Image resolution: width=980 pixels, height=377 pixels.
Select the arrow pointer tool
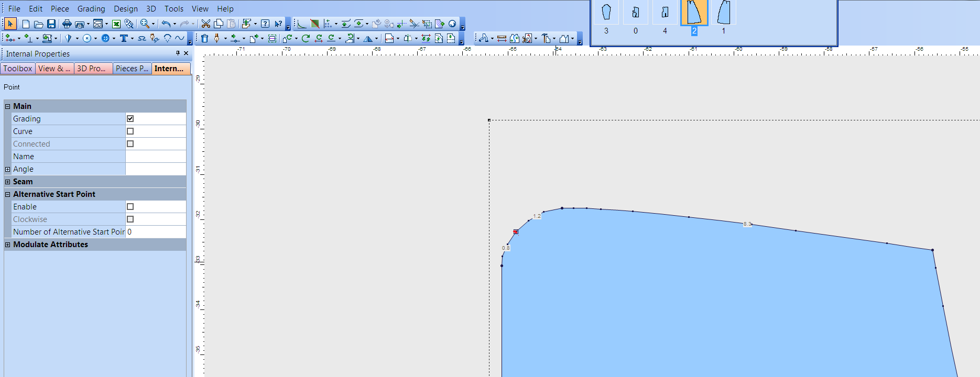click(x=10, y=24)
